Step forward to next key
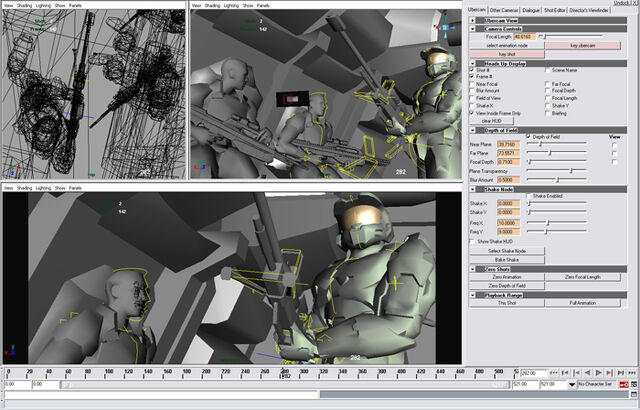This screenshot has width=640, height=410. tap(610, 373)
